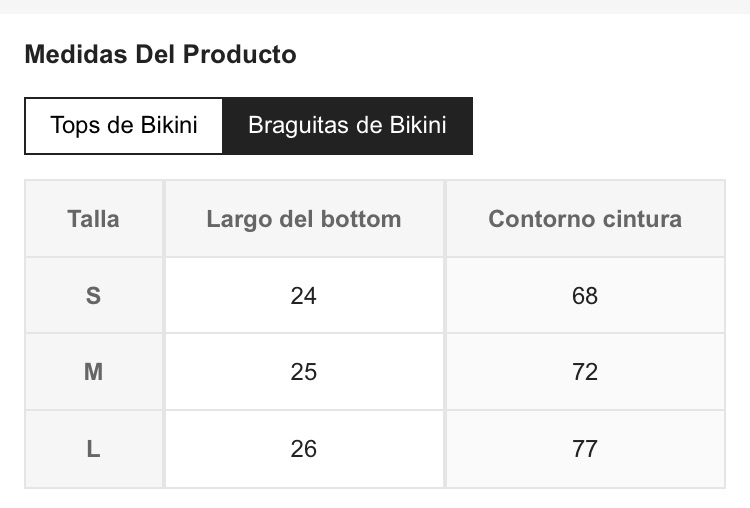Click the Largo del bottom column header
This screenshot has width=750, height=508.
tap(304, 219)
